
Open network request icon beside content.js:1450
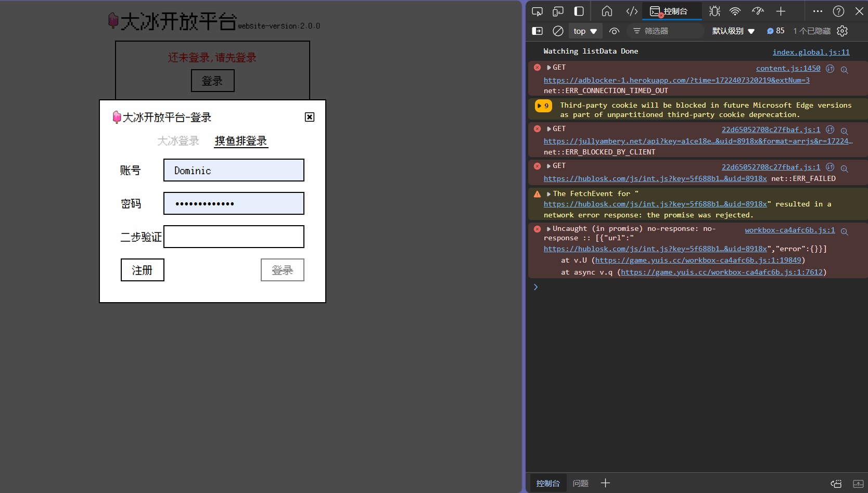click(x=830, y=69)
